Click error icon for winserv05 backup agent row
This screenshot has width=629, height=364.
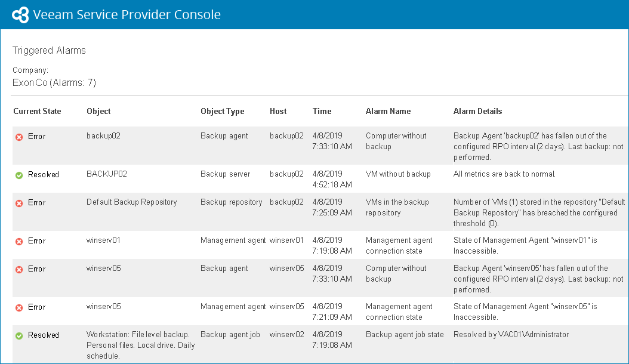(19, 269)
